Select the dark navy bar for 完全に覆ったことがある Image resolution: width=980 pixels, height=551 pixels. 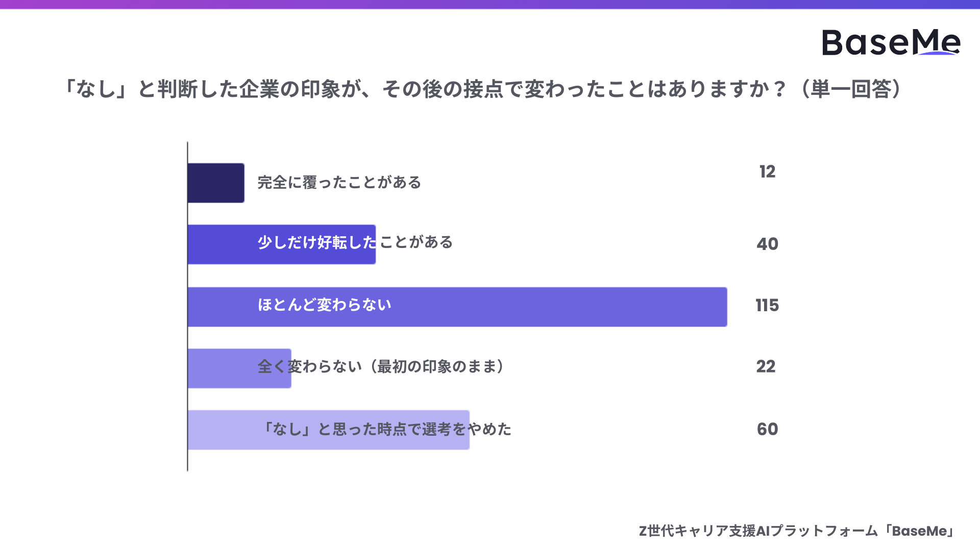tap(216, 183)
